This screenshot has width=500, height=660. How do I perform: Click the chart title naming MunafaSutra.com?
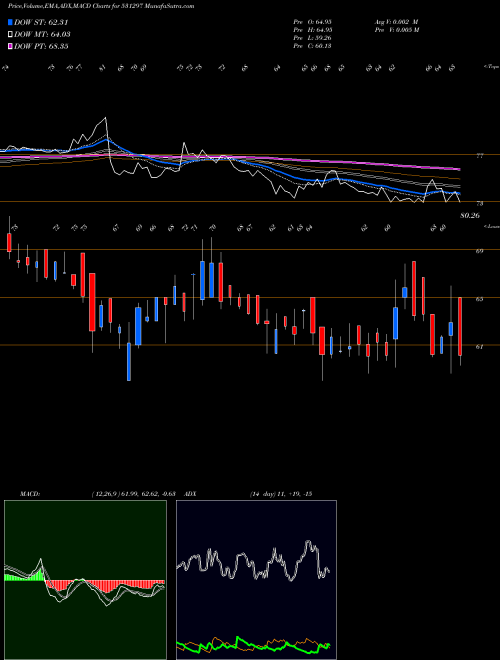tap(101, 7)
